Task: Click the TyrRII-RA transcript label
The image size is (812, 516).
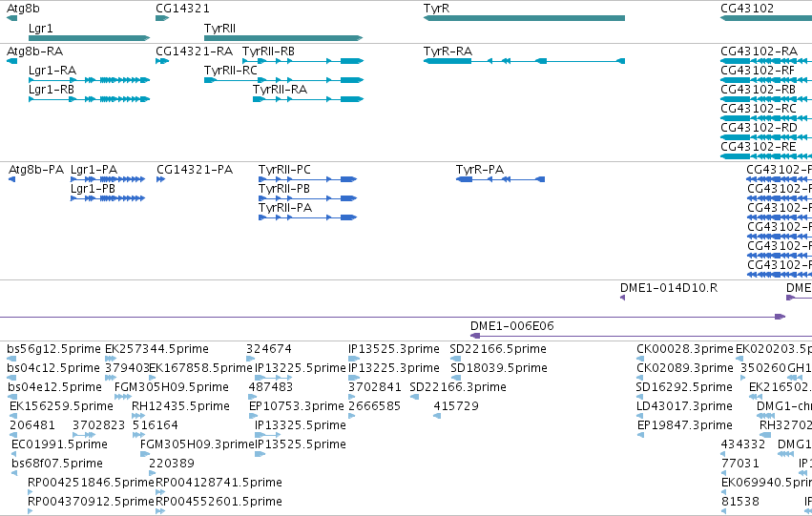Action: pos(281,90)
